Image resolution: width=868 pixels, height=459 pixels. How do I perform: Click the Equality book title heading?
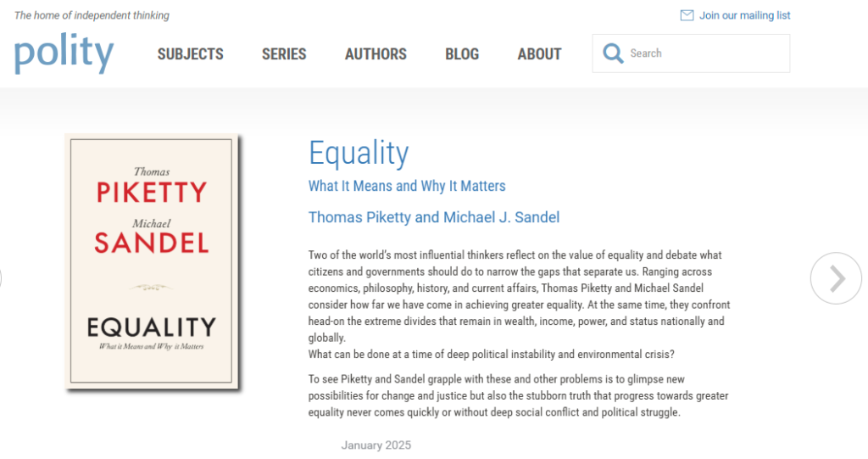[359, 154]
